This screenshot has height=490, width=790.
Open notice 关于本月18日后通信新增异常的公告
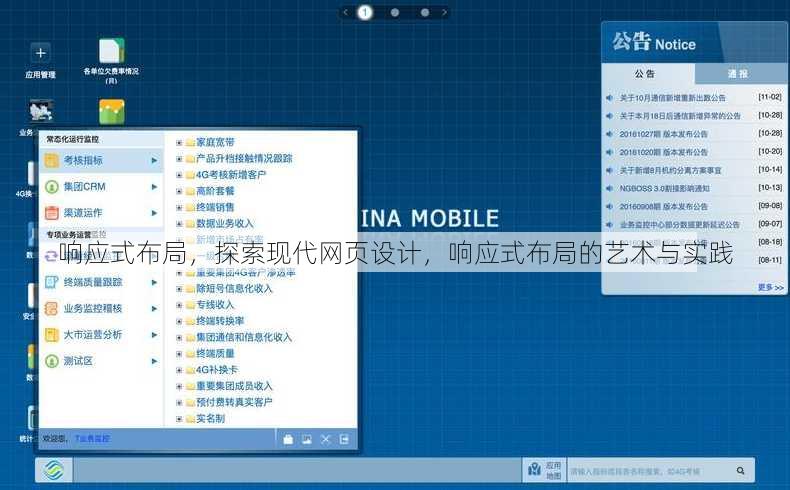click(x=680, y=116)
